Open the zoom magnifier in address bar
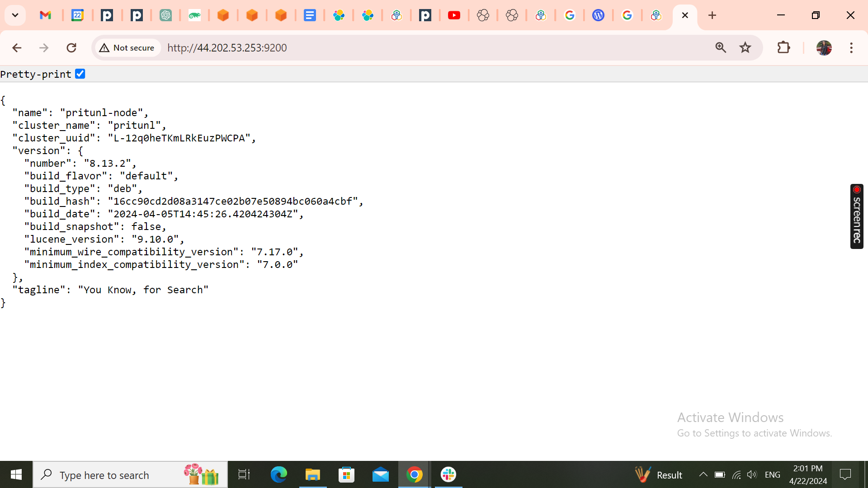Screen dimensions: 868x488 pos(721,47)
